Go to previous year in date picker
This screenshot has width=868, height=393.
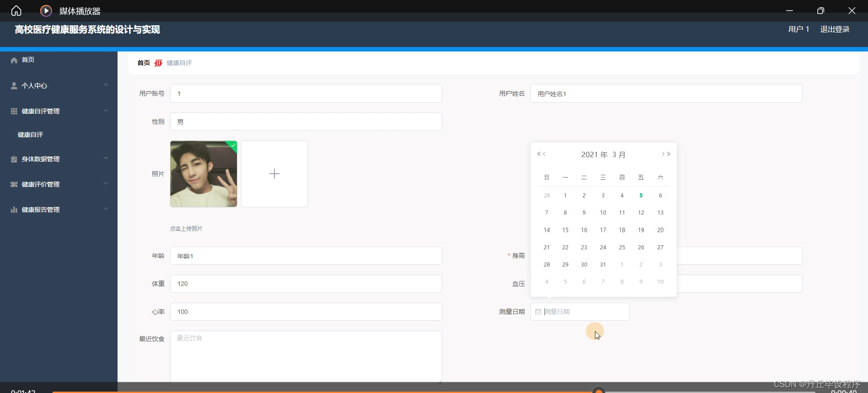539,154
